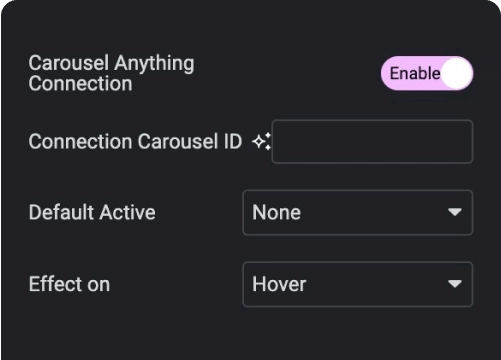Click the 'Carousel Anything Connection' label
The width and height of the screenshot is (501, 360).
pos(111,73)
